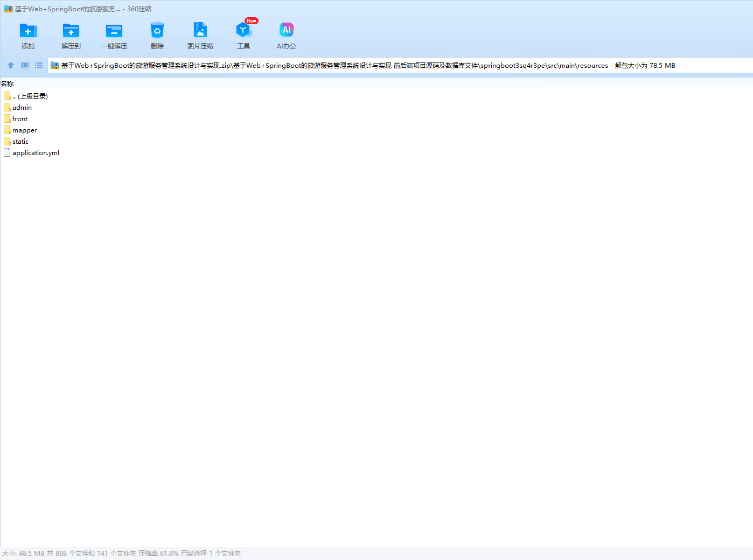This screenshot has width=753, height=560.
Task: Click the parent directory folder icon
Action: tap(7, 96)
